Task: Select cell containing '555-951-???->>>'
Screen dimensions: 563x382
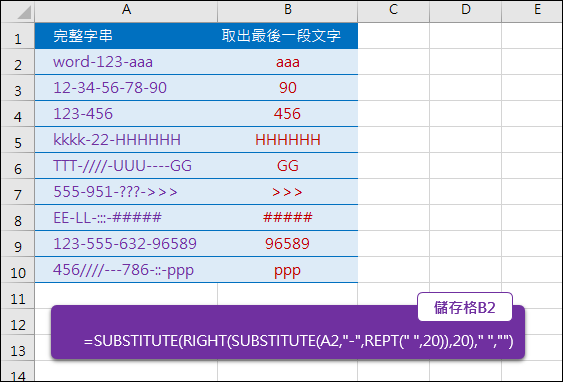Action: [x=126, y=192]
